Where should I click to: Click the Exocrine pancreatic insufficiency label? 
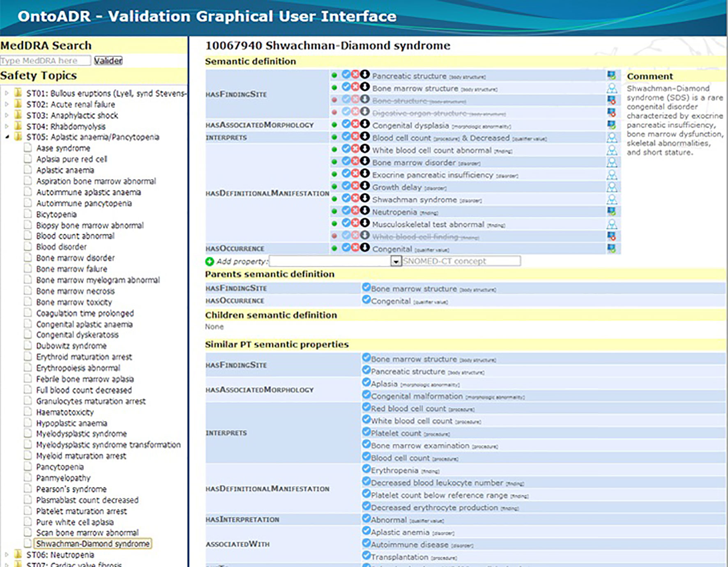click(432, 175)
